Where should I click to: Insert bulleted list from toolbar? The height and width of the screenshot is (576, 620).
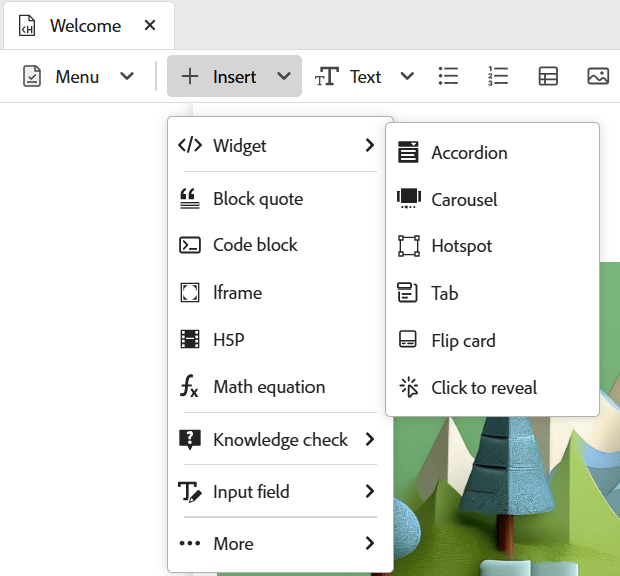(x=449, y=77)
